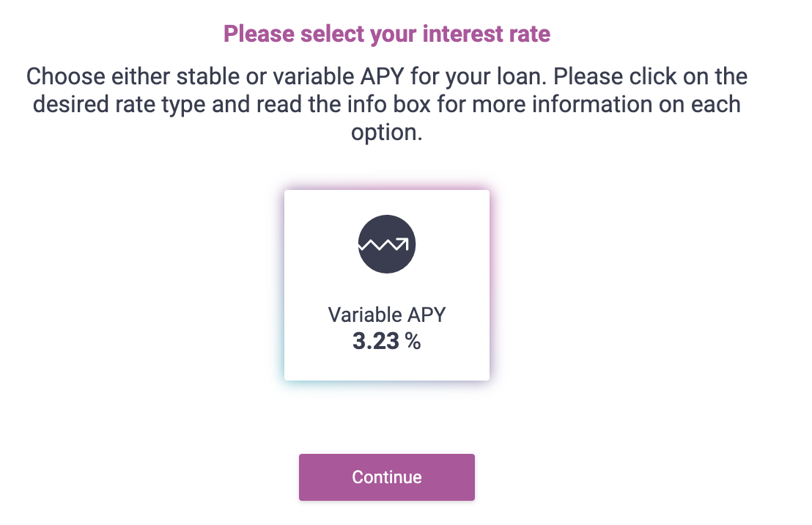
Task: Click the 'Choose either stable or variable' line
Action: [387, 77]
